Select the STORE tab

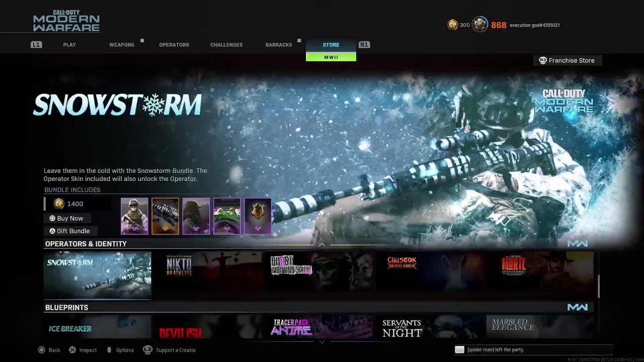(x=331, y=45)
